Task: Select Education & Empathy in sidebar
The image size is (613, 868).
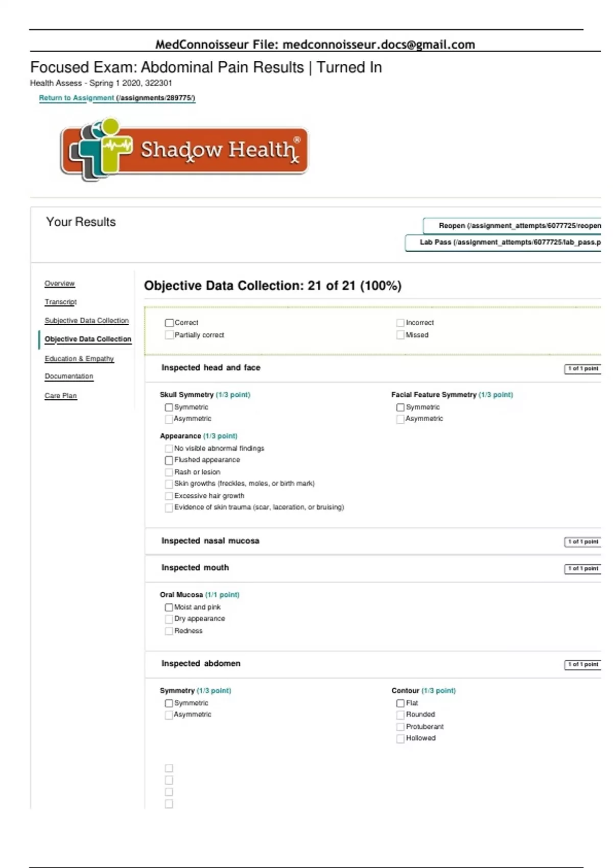Action: (79, 358)
